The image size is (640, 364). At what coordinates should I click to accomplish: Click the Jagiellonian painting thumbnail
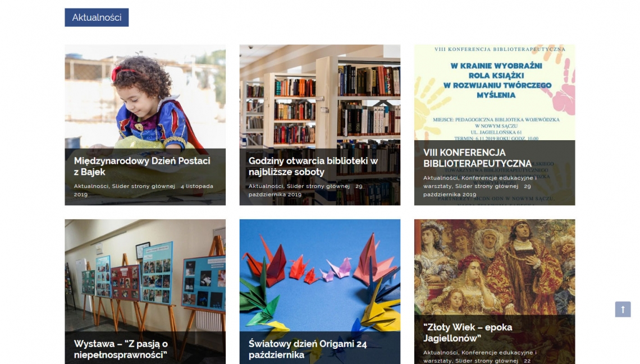tap(494, 267)
